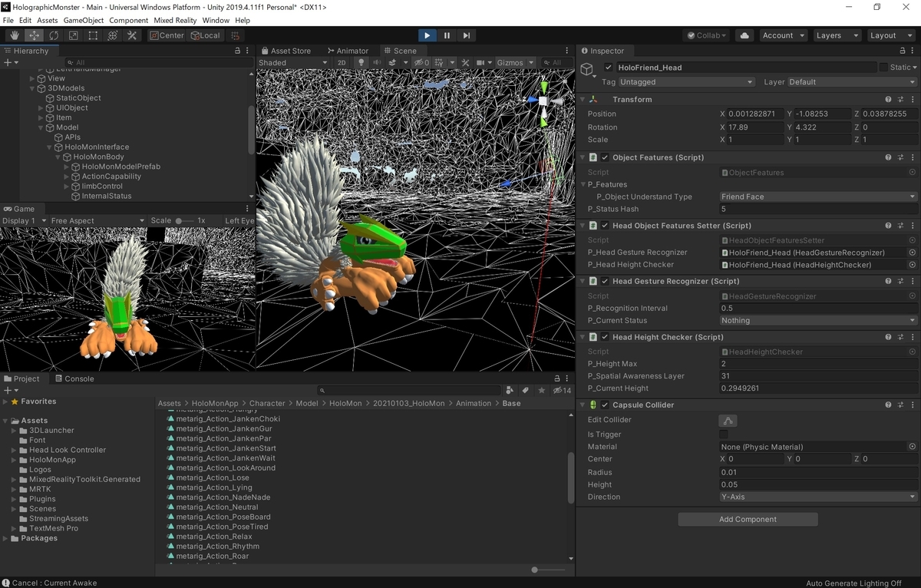Open Transform component help

[888, 100]
